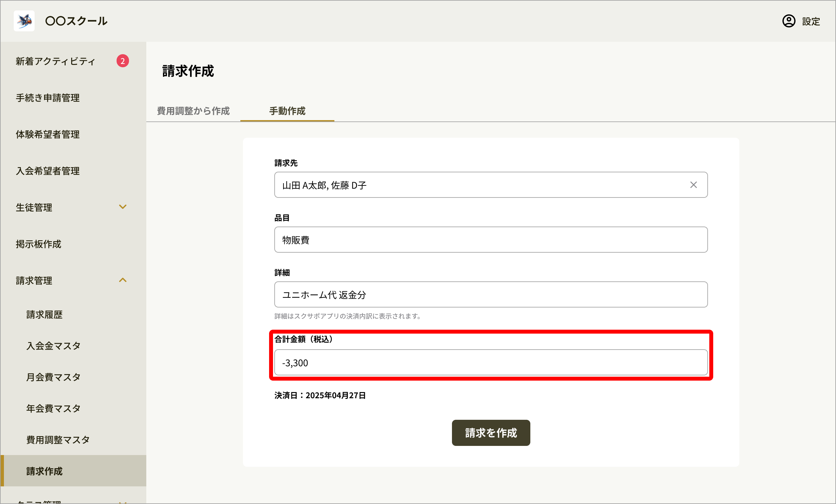Open the user account profile icon
836x504 pixels.
(789, 21)
